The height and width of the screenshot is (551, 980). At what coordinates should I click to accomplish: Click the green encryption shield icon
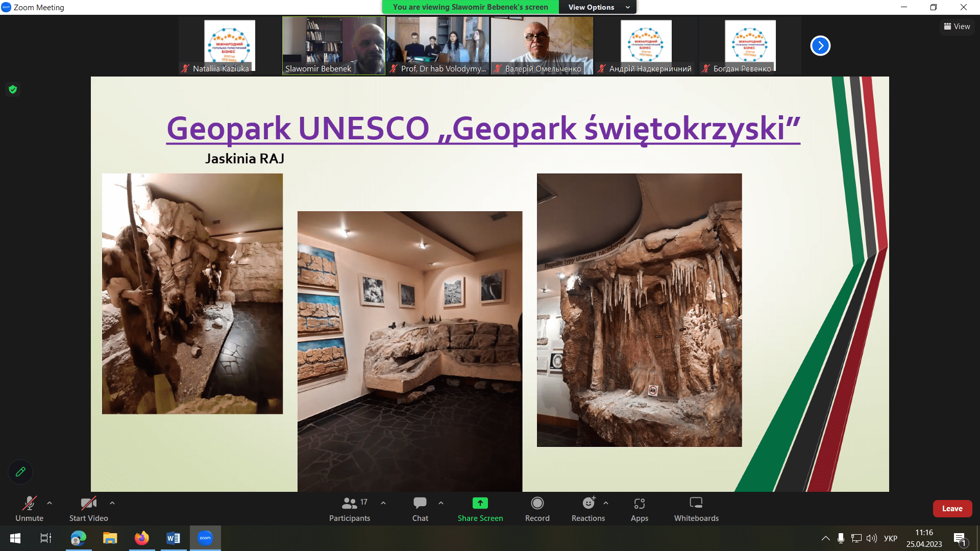click(13, 89)
